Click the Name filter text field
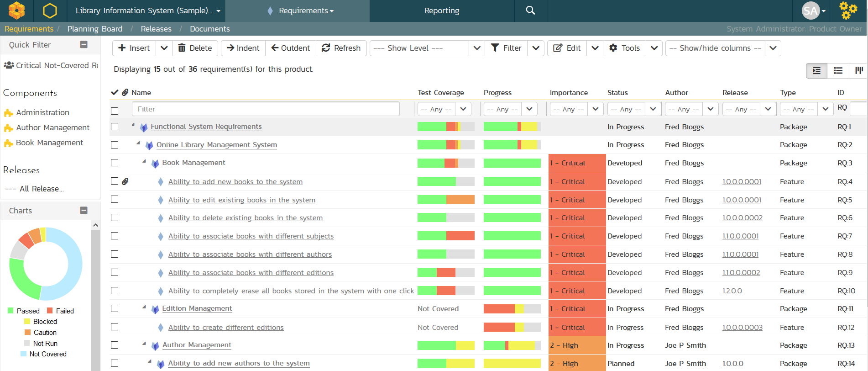Image resolution: width=868 pixels, height=371 pixels. (x=266, y=109)
